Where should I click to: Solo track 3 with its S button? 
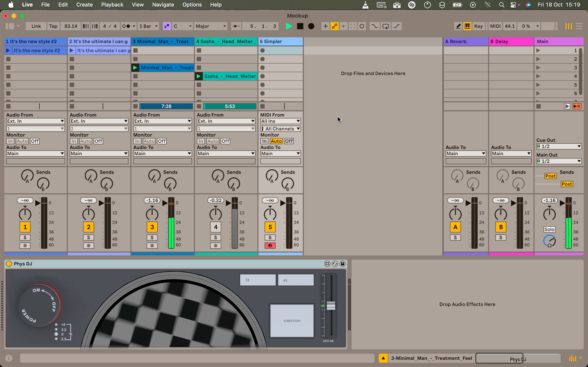point(152,237)
